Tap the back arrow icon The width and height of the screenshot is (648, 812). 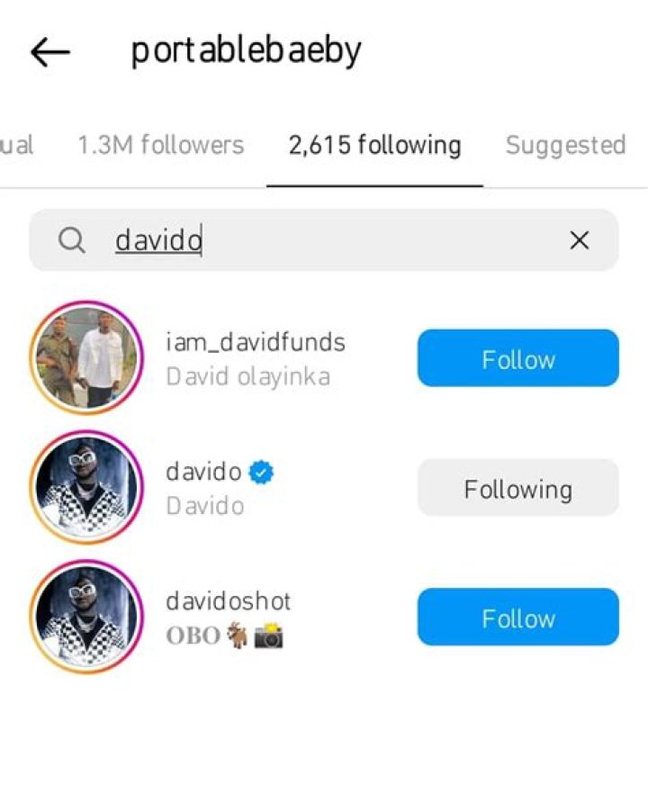point(50,52)
